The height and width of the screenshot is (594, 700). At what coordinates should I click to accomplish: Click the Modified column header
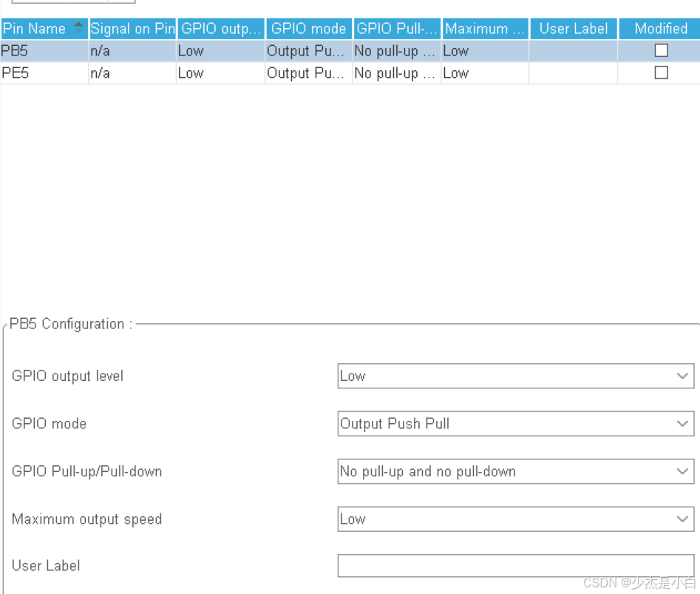point(660,29)
